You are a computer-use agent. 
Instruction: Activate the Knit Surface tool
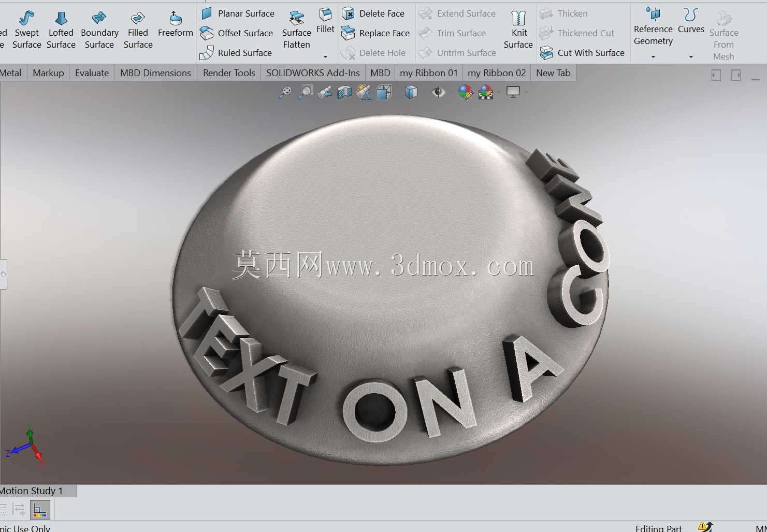[518, 30]
